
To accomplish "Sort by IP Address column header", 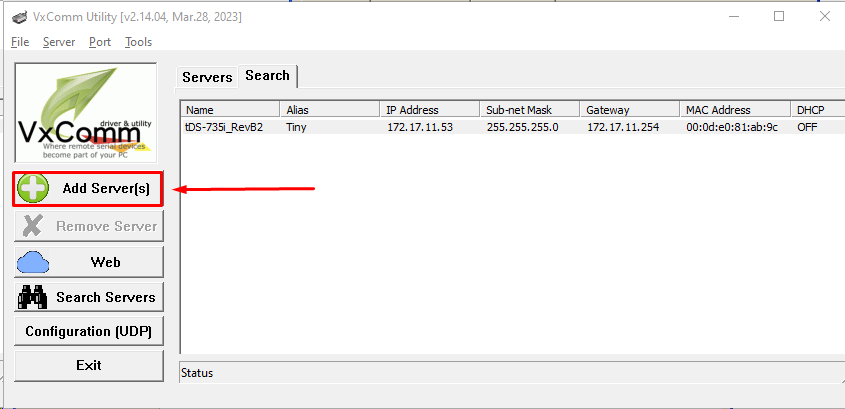I will coord(430,109).
